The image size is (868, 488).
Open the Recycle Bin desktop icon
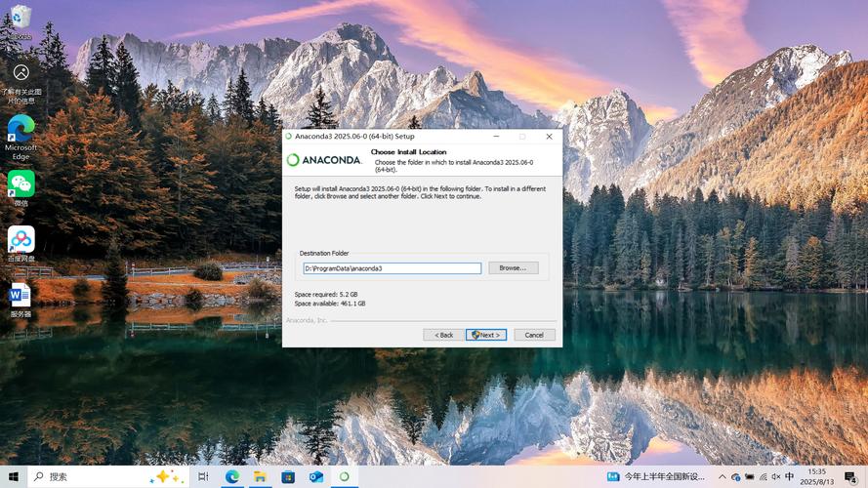tap(21, 21)
